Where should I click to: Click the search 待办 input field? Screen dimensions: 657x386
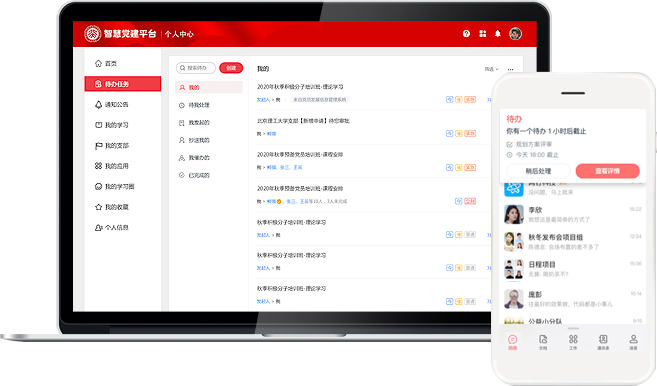coord(196,68)
